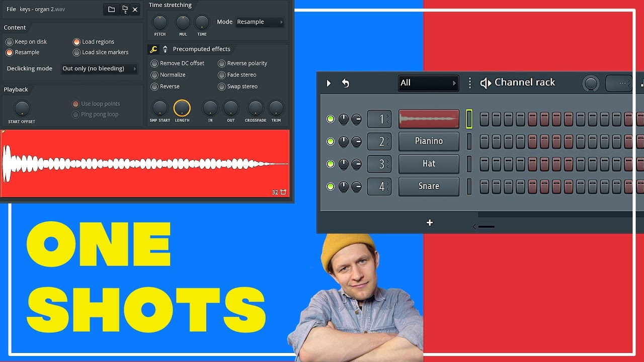Enable Reverse polarity
This screenshot has width=644, height=362.
243,63
